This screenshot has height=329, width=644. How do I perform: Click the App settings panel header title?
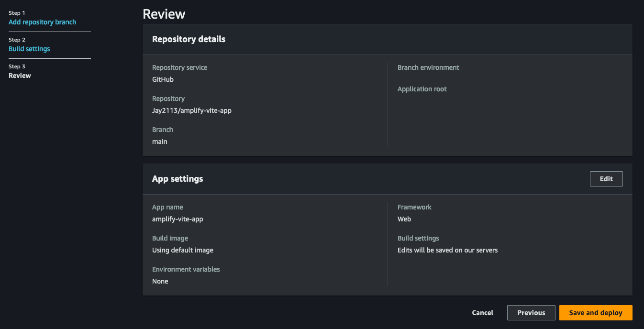(178, 179)
